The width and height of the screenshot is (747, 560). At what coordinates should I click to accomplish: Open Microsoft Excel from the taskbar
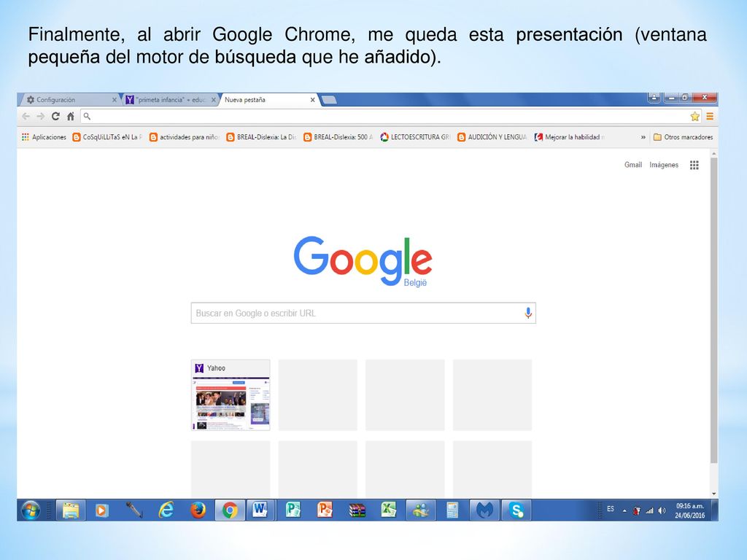[389, 510]
